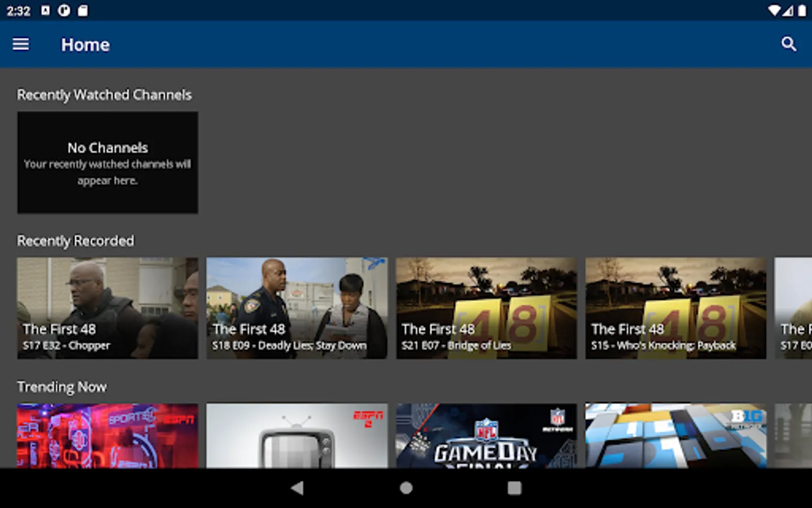This screenshot has height=508, width=812.
Task: Tap the Android back button
Action: (x=297, y=488)
